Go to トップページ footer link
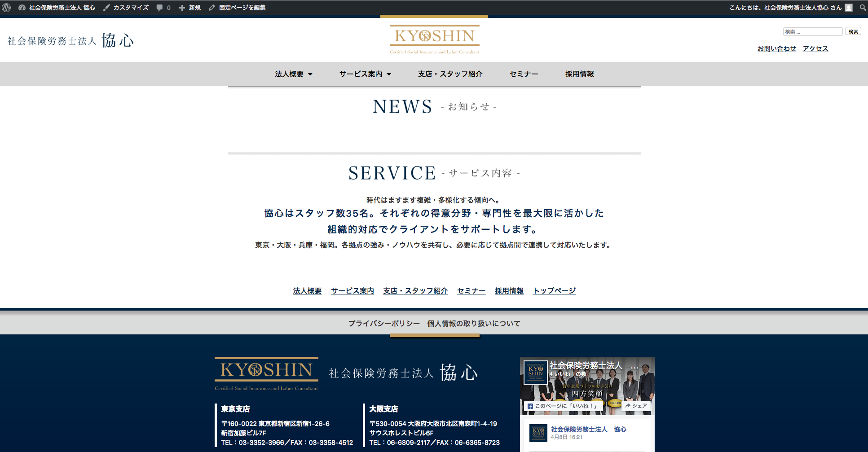The height and width of the screenshot is (452, 868). pos(554,291)
